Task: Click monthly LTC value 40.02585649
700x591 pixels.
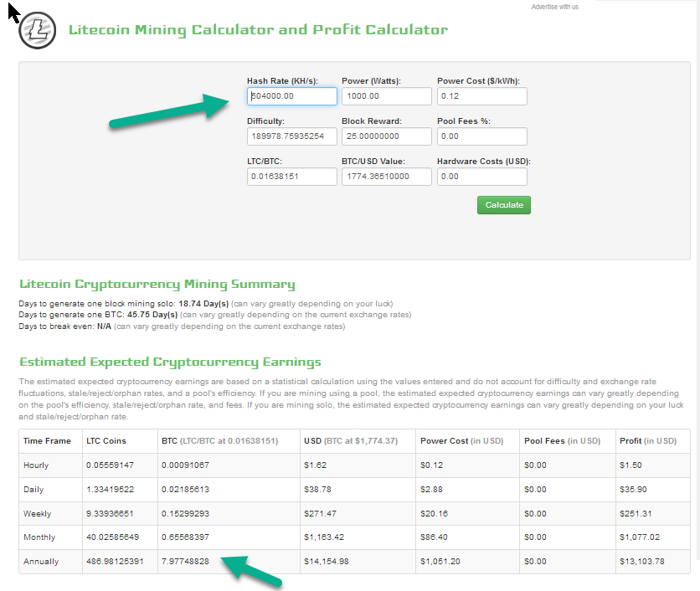Action: [x=112, y=537]
